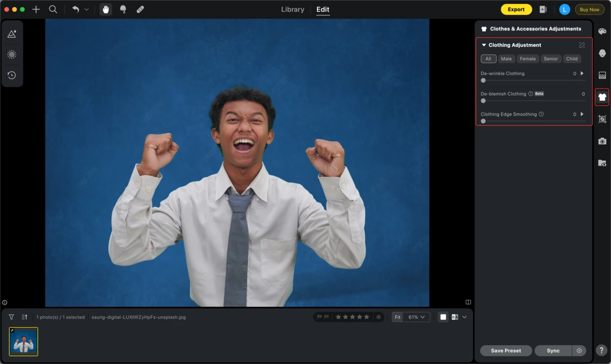Click the yellow Export button
Image resolution: width=611 pixels, height=364 pixels.
tap(516, 9)
